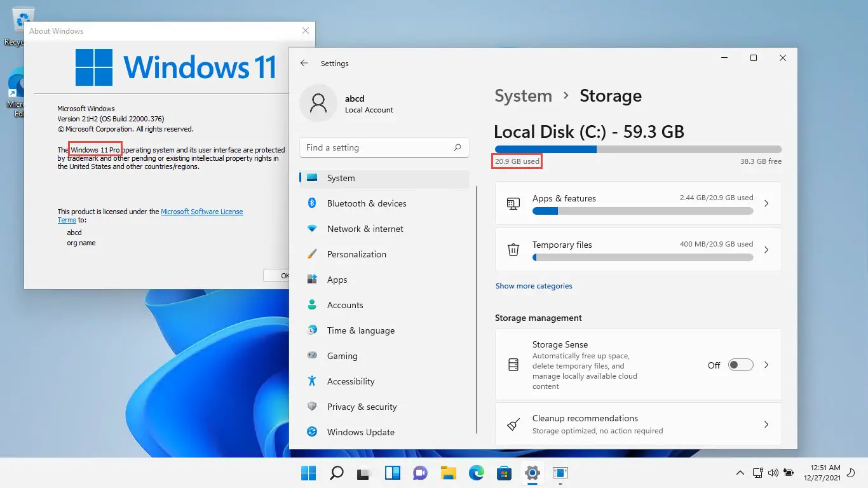The height and width of the screenshot is (488, 868).
Task: Open taskbar Search magnifier
Action: (337, 473)
